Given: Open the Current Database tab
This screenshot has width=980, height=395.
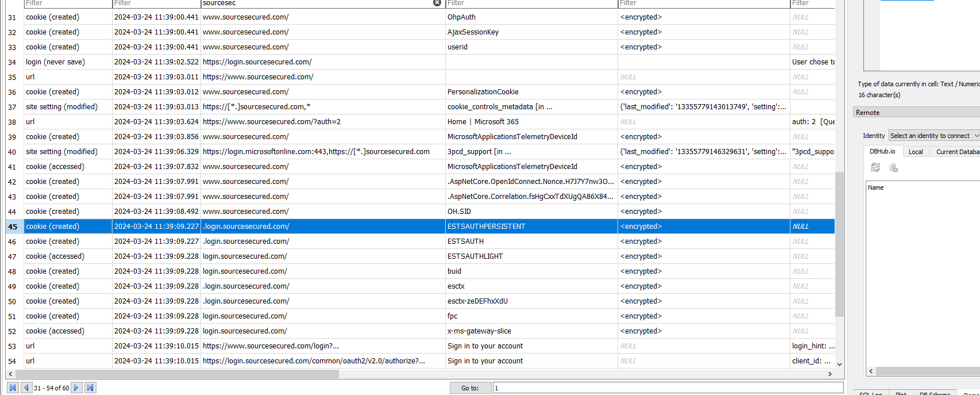Looking at the screenshot, I should (957, 152).
